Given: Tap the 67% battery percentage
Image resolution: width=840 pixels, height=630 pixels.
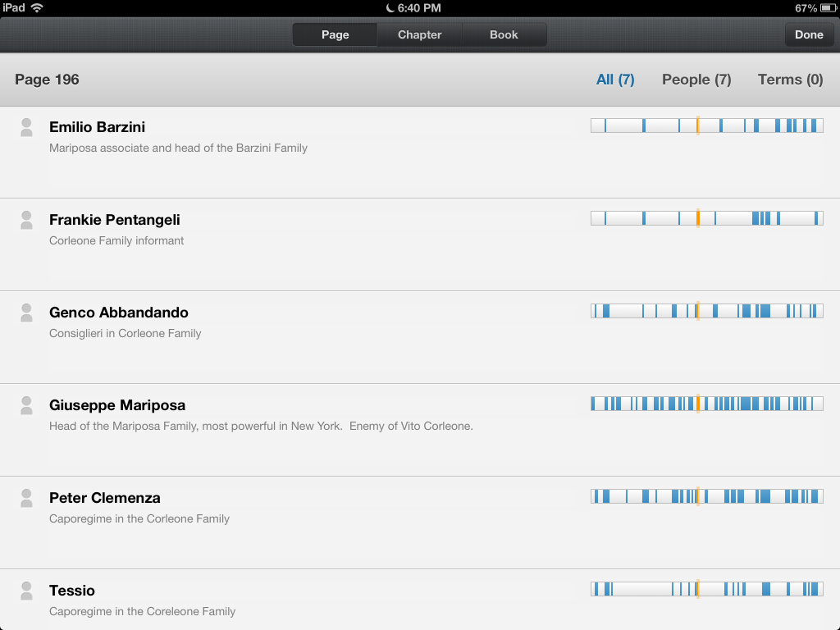Looking at the screenshot, I should coord(806,8).
